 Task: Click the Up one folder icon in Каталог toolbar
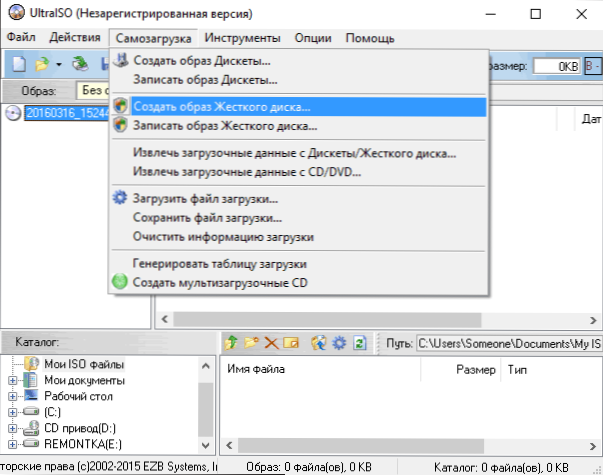(x=232, y=342)
